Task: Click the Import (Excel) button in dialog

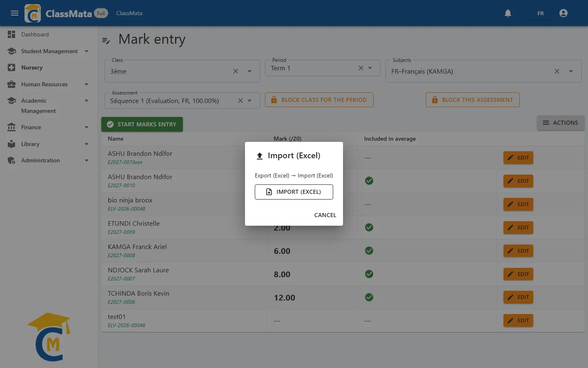Action: click(294, 192)
